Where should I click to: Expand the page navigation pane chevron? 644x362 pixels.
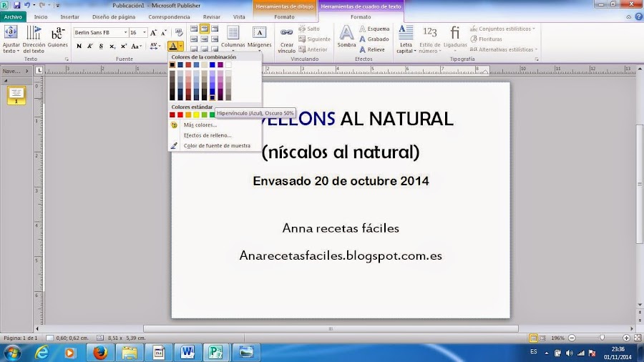(x=26, y=71)
